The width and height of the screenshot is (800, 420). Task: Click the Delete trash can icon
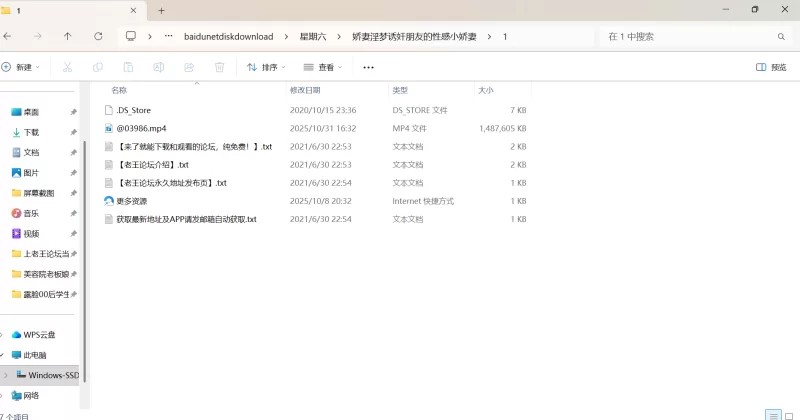219,67
